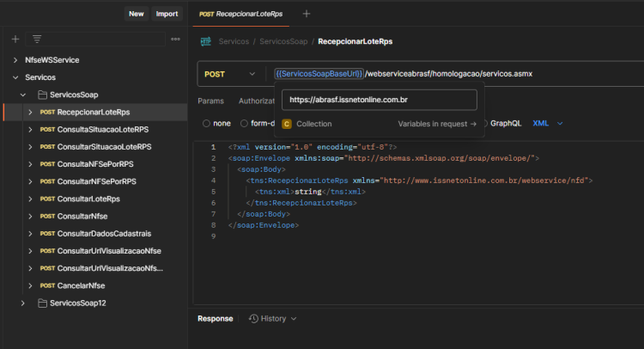Click the variable value input field
This screenshot has height=349, width=644.
tap(379, 100)
